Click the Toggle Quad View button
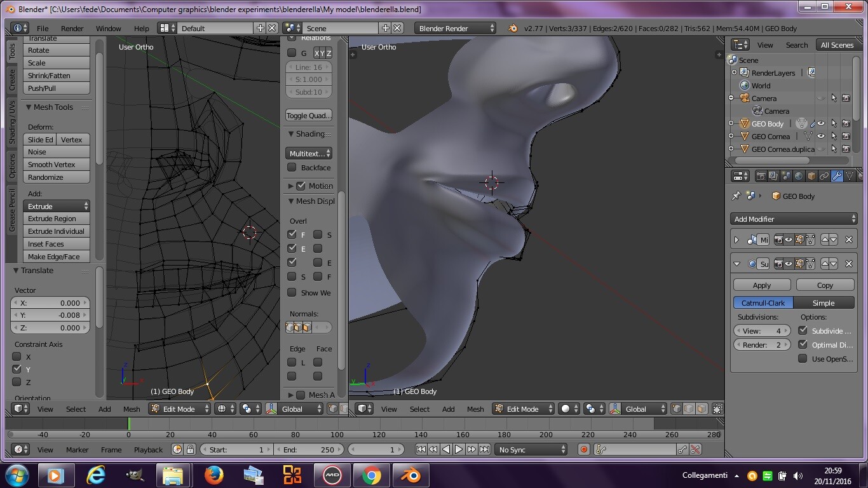 [x=309, y=116]
